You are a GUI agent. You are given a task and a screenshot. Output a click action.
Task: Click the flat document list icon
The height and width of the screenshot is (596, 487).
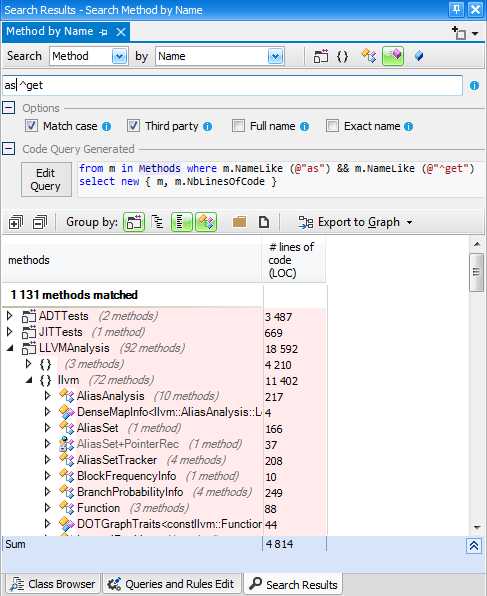tap(264, 222)
